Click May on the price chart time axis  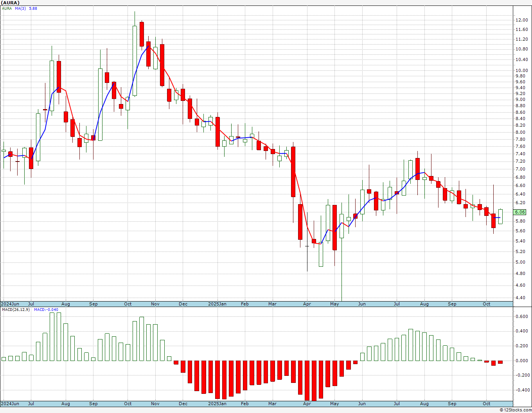tap(335, 304)
